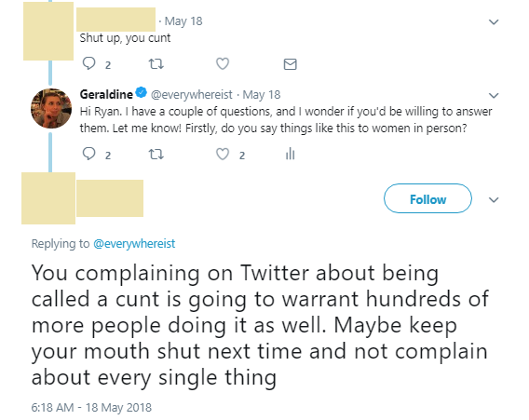Open Geraldine's verified badge

[141, 92]
